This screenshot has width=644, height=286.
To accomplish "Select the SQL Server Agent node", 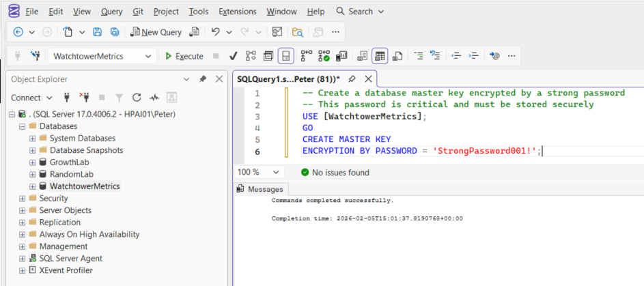I will point(70,258).
